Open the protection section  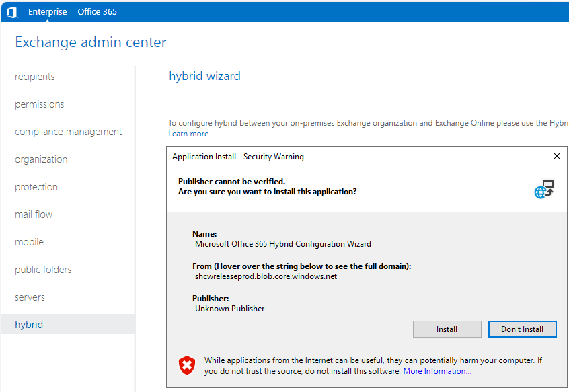(36, 187)
